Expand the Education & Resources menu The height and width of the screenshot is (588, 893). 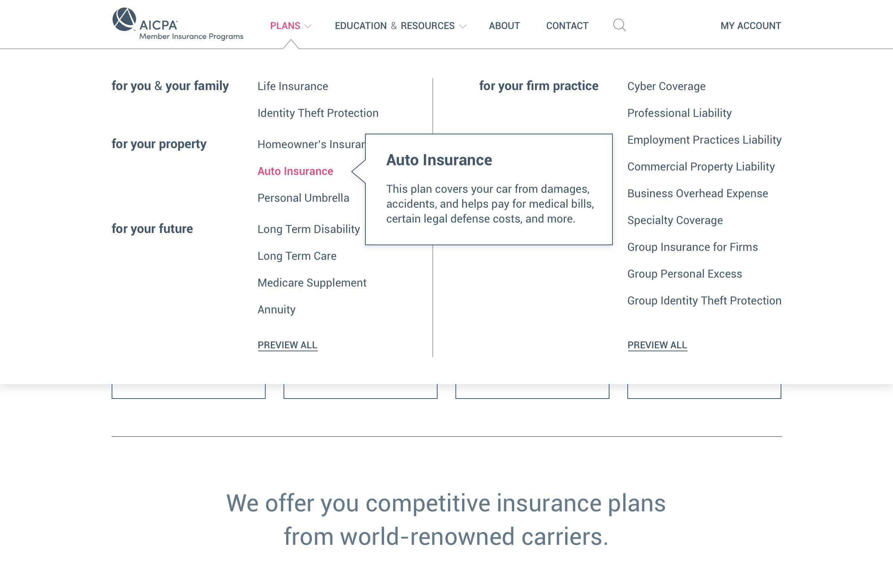[400, 26]
